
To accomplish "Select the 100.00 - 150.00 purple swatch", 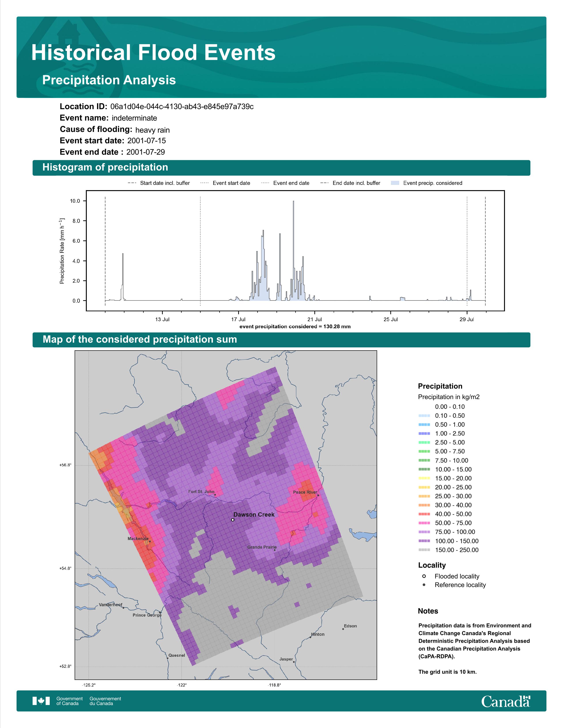I will point(424,541).
